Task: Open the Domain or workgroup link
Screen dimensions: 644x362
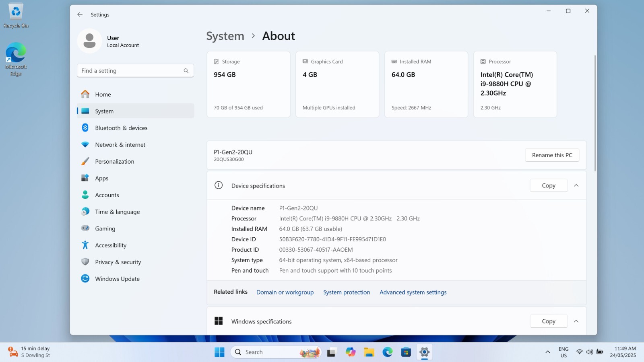Action: pos(285,292)
